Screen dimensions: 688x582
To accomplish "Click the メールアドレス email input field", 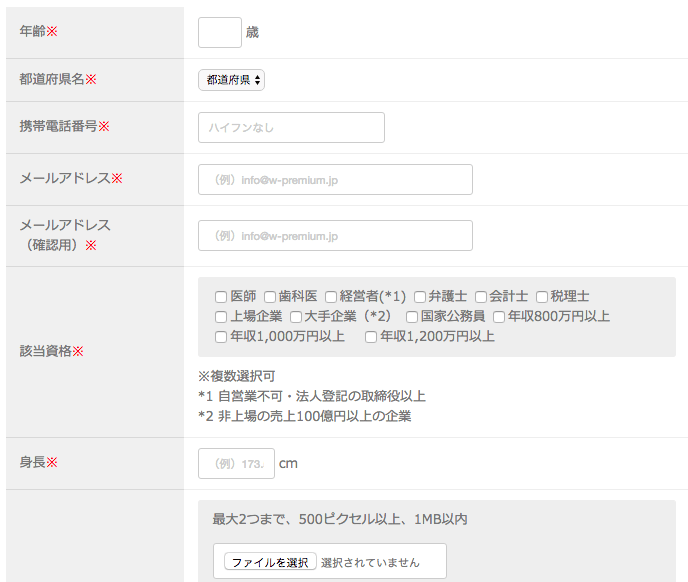I will click(335, 180).
